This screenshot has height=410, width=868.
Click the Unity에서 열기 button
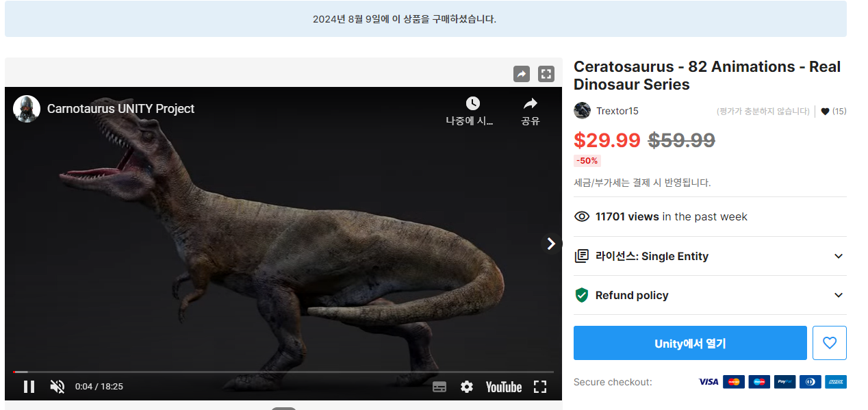click(690, 343)
